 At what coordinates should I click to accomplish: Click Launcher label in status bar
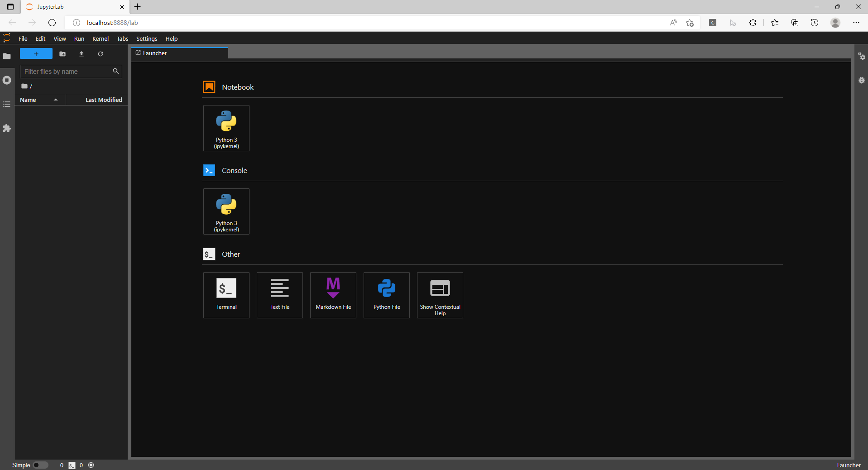pos(849,465)
